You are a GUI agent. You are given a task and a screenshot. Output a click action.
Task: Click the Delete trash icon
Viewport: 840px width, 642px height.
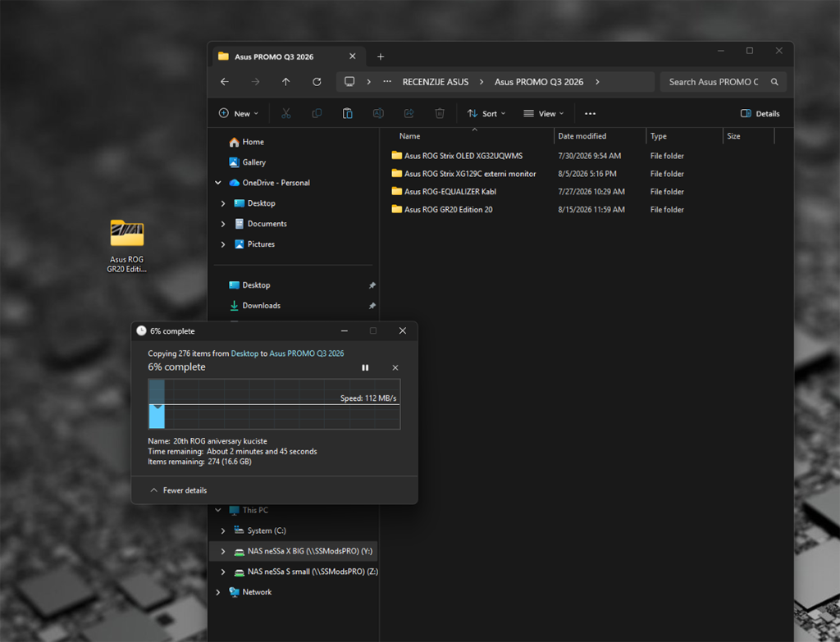pyautogui.click(x=440, y=113)
